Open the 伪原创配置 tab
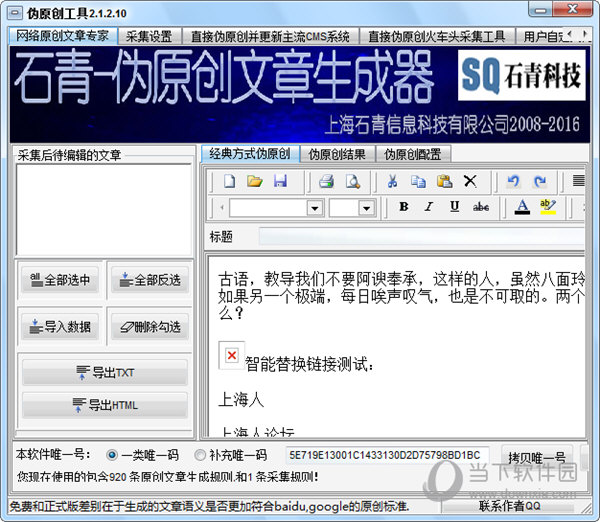This screenshot has height=522, width=600. (413, 154)
